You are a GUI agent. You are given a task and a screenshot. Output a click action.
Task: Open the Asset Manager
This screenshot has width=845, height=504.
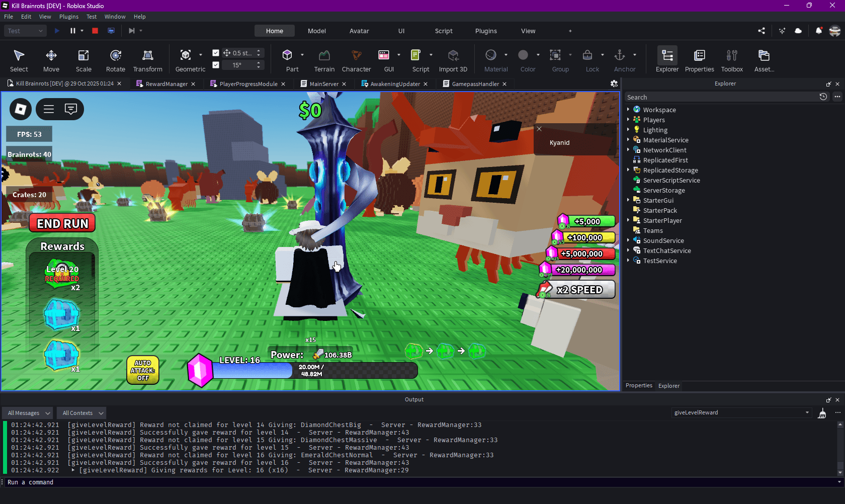[x=764, y=60]
